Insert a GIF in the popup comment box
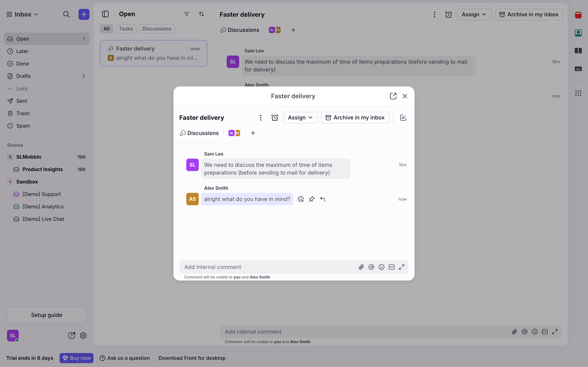588x367 pixels. pos(391,267)
